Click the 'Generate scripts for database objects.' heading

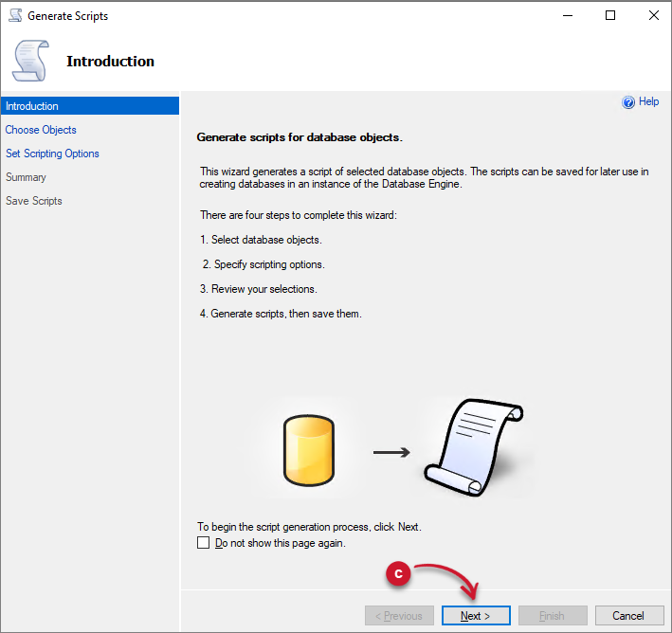pyautogui.click(x=300, y=137)
